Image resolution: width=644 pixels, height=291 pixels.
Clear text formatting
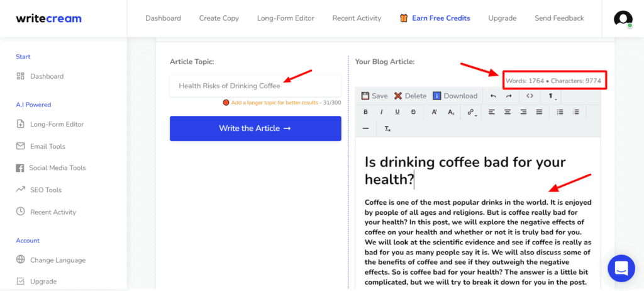pyautogui.click(x=387, y=128)
